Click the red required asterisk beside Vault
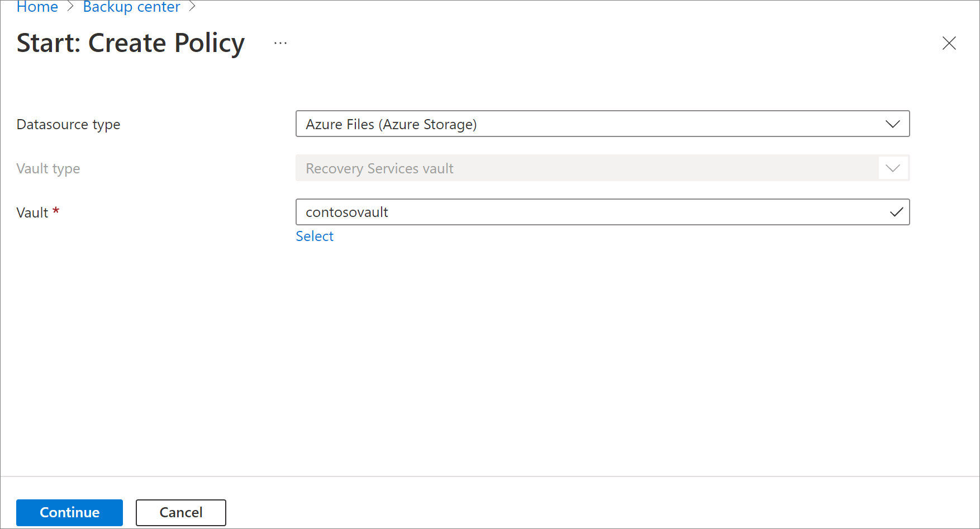 [56, 211]
